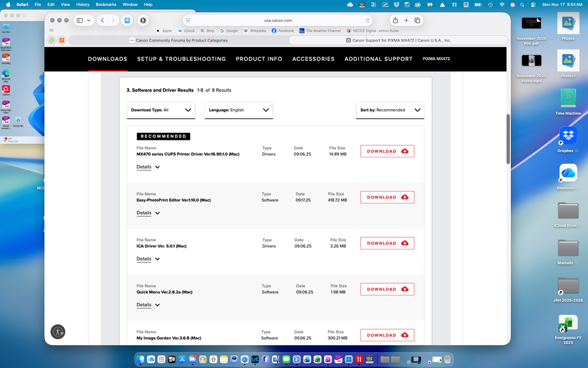Click the tab overview icon

418,20
